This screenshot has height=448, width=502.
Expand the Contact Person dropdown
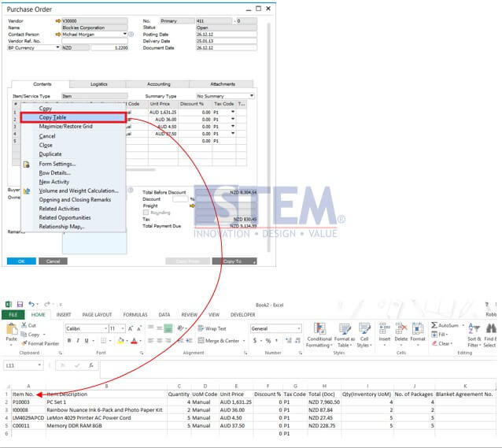pos(125,34)
